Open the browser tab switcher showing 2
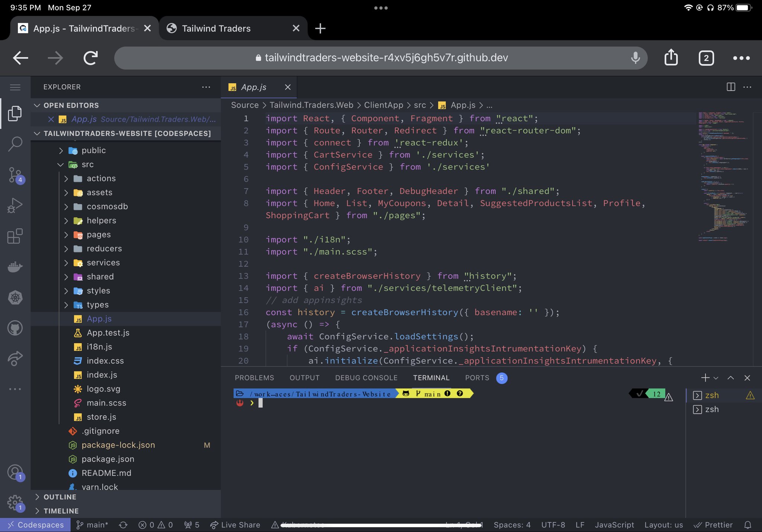 (x=706, y=58)
